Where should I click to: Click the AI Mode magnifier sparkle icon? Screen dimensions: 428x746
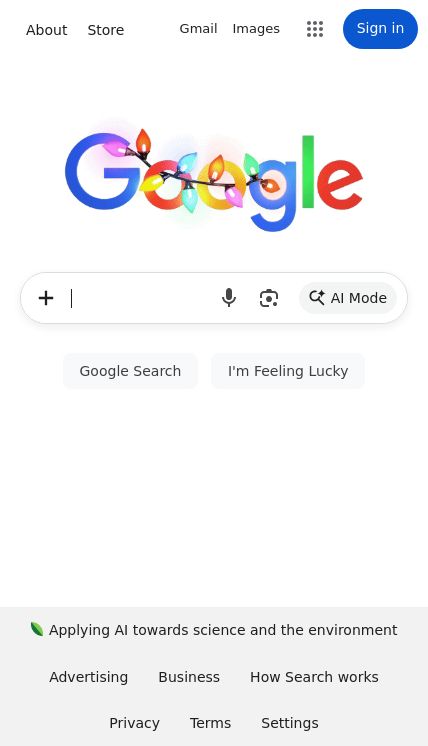(317, 298)
